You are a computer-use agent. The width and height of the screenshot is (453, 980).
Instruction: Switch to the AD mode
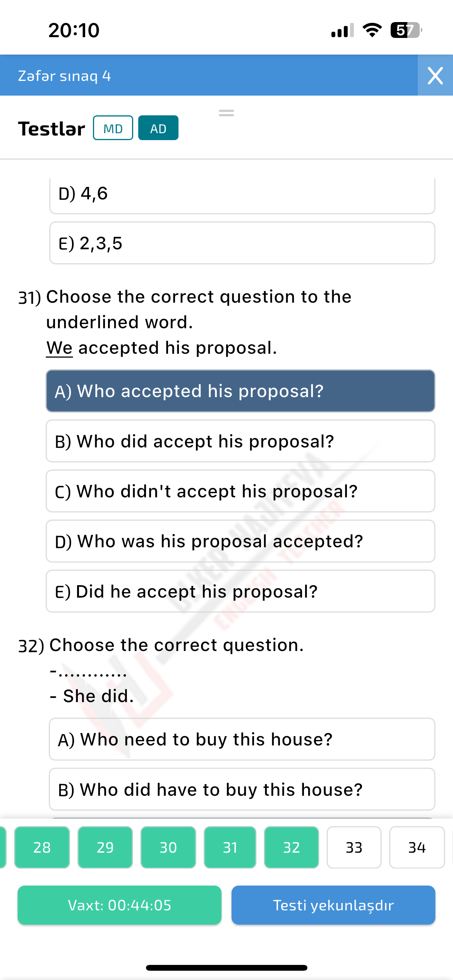[x=158, y=128]
